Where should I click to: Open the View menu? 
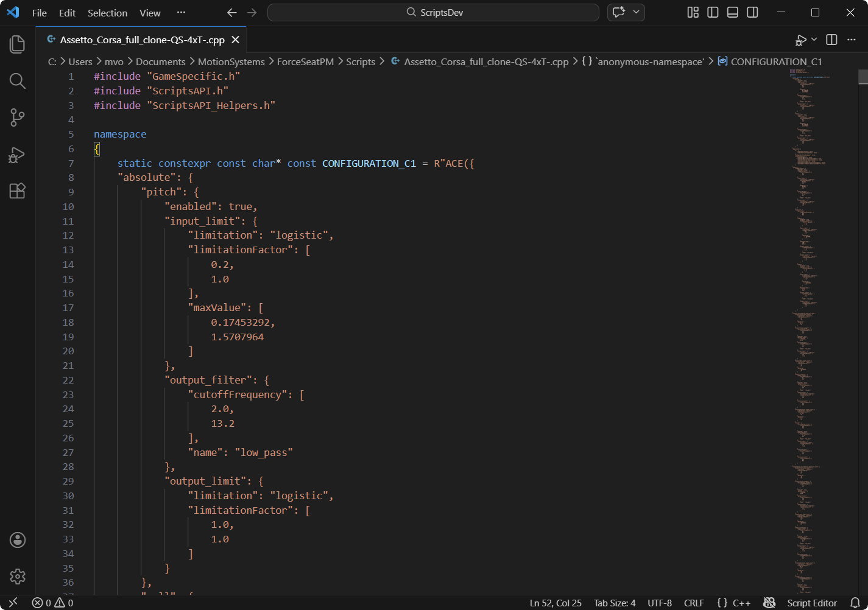pos(150,13)
